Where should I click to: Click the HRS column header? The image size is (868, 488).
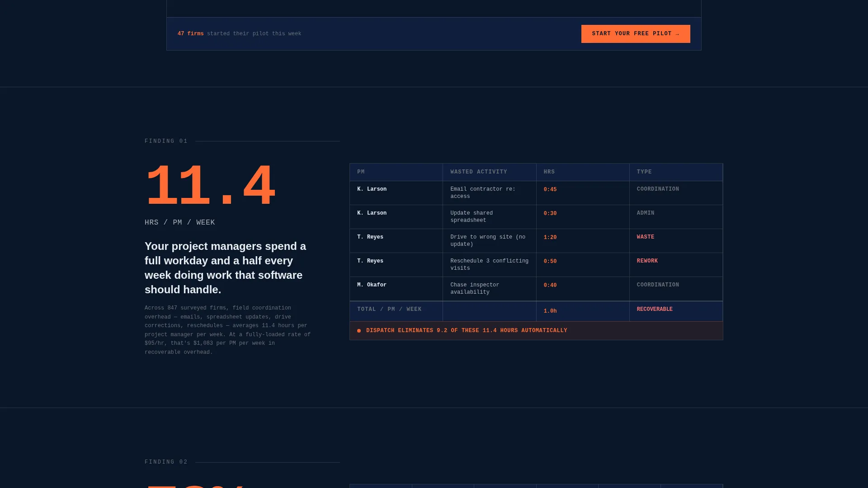point(583,172)
